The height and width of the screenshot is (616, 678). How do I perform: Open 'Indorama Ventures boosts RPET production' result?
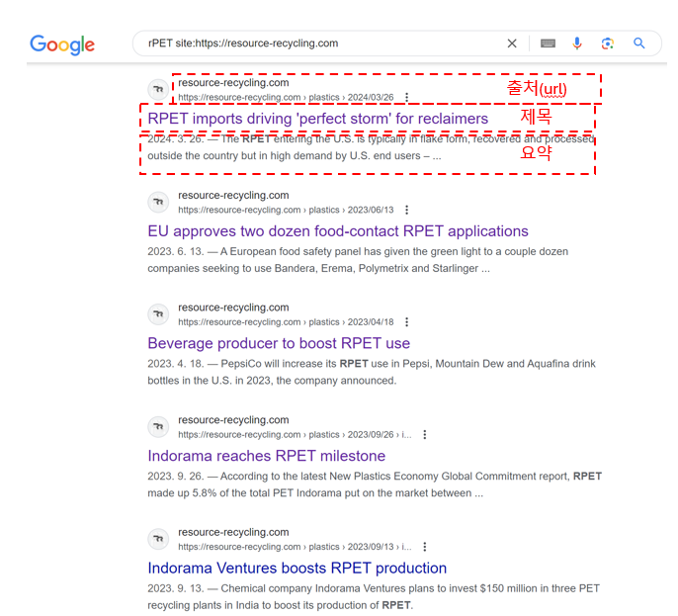[x=297, y=568]
